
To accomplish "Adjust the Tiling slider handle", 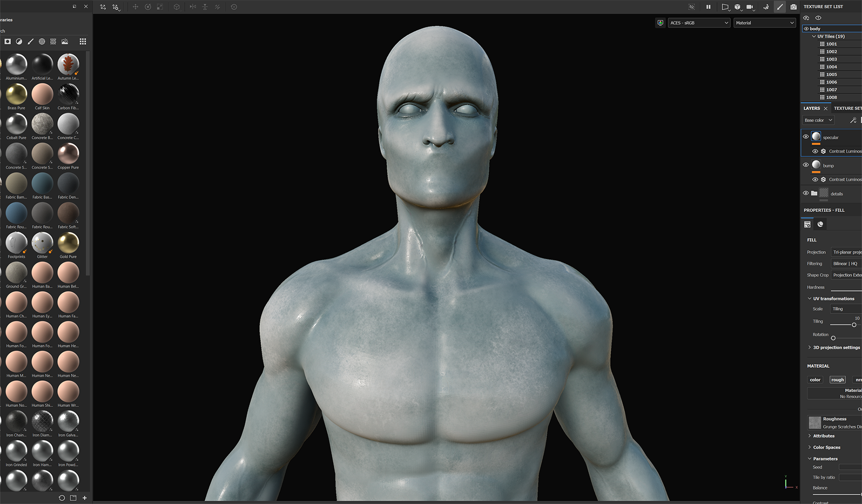I will click(854, 324).
